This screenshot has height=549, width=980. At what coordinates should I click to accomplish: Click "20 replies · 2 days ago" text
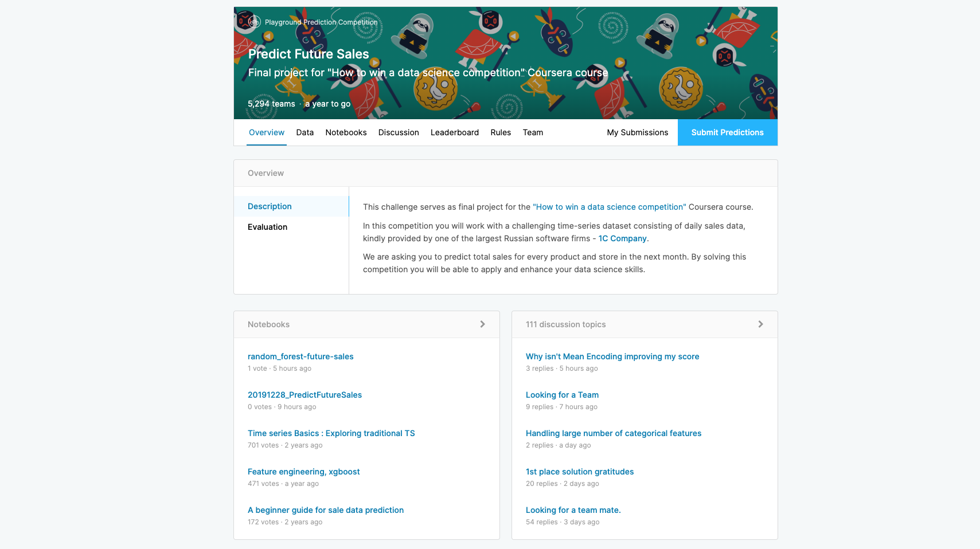(563, 484)
